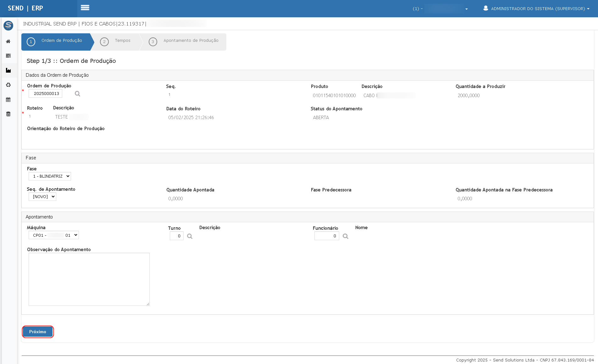Click the Ordem de Produção number field
The width and height of the screenshot is (598, 364).
click(46, 94)
